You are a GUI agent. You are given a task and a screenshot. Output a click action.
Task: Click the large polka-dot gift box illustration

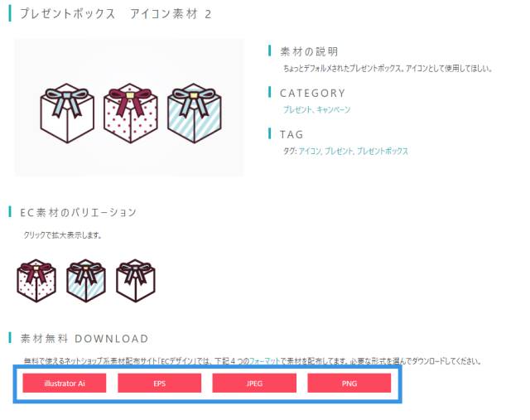131,113
